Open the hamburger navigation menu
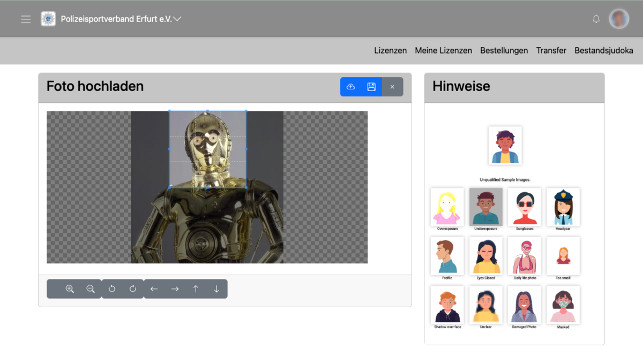This screenshot has width=643, height=364. tap(26, 19)
